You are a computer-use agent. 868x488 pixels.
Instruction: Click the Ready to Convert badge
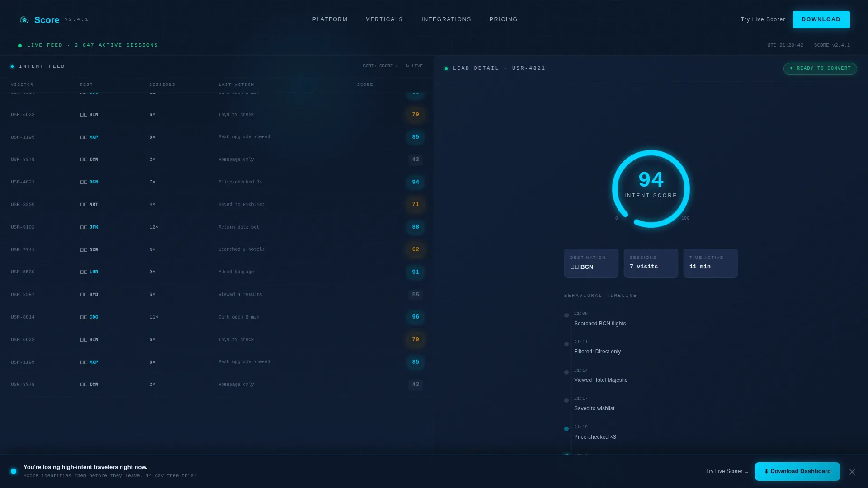click(820, 68)
